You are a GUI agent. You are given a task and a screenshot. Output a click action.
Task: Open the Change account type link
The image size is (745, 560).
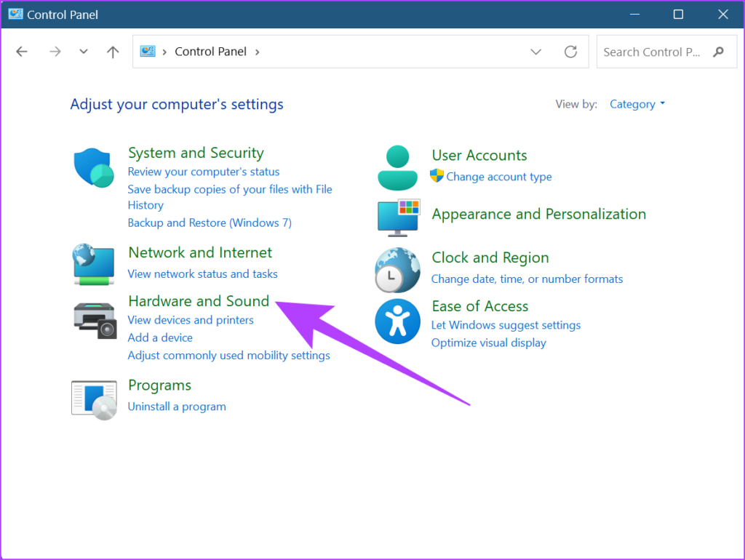coord(501,176)
